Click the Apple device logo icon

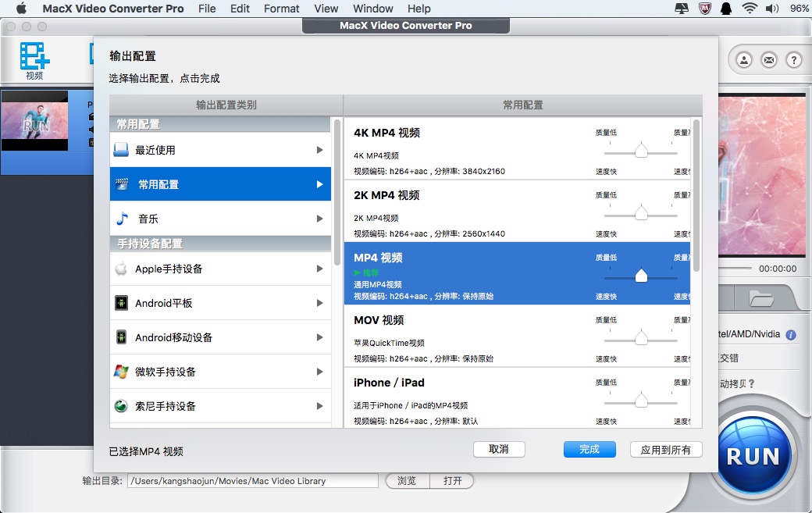(x=121, y=269)
